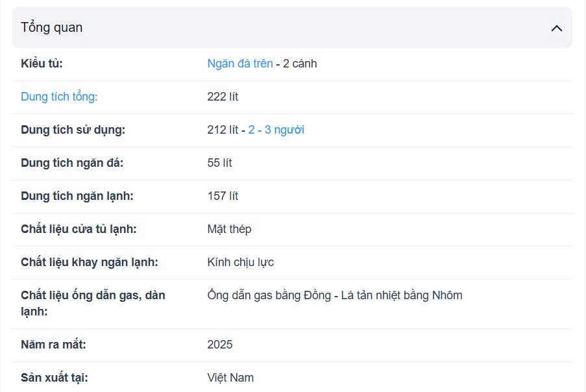
Task: Click the Dung tích sử dụng label
Action: [x=73, y=130]
